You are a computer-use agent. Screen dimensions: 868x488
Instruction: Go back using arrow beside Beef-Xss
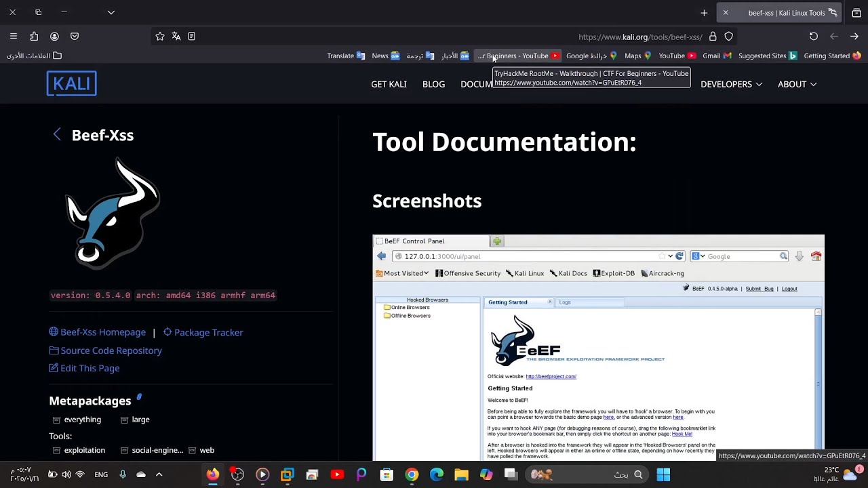coord(57,135)
